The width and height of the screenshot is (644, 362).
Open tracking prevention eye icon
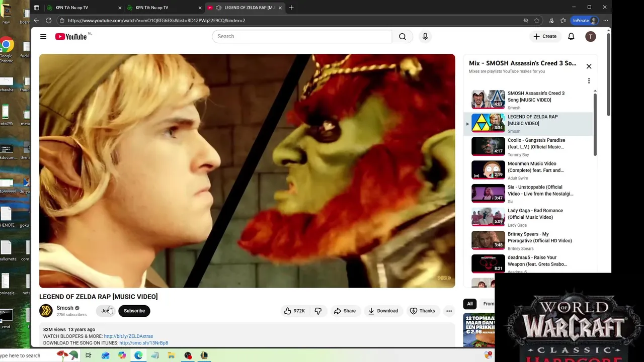(x=526, y=21)
